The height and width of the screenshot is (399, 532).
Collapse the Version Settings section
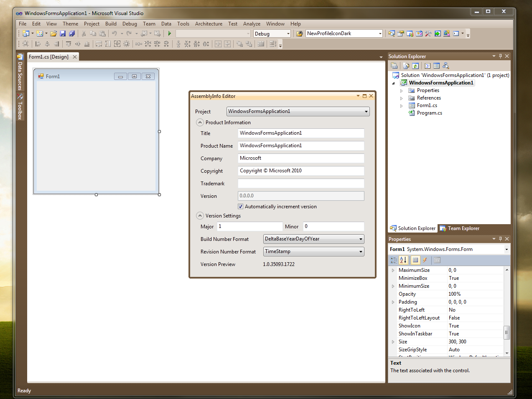click(x=200, y=216)
